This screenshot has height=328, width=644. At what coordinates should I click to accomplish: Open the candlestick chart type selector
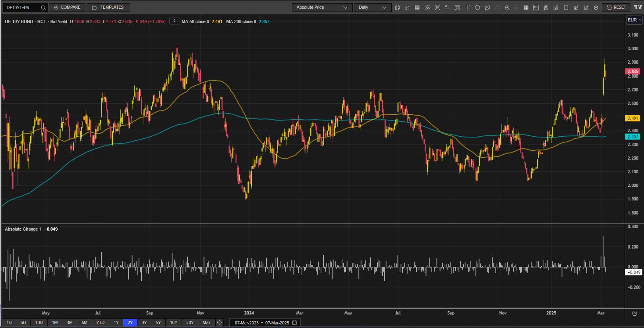pos(397,8)
